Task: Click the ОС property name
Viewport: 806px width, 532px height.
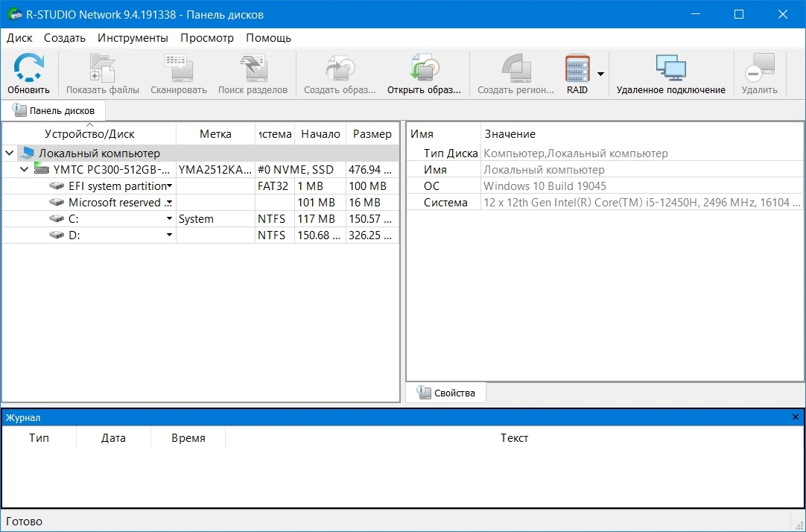Action: (x=431, y=186)
